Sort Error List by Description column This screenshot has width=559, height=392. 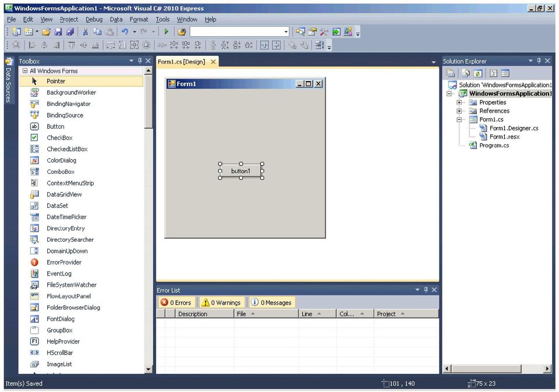204,314
